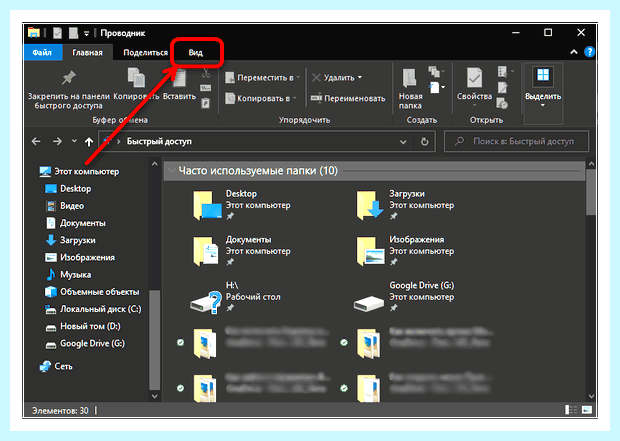Go back with the left arrow
This screenshot has width=620, height=441.
pyautogui.click(x=36, y=141)
